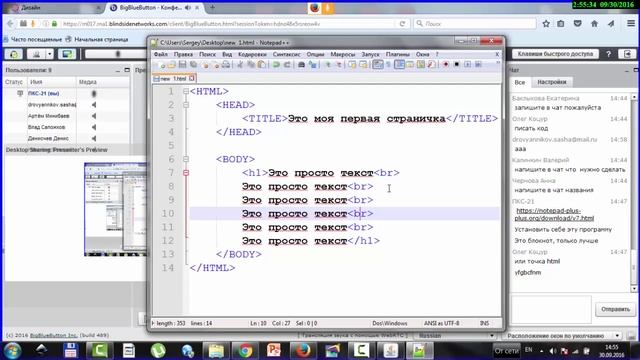Click the black Stop recording macro icon
640x360 pixels.
[x=456, y=64]
